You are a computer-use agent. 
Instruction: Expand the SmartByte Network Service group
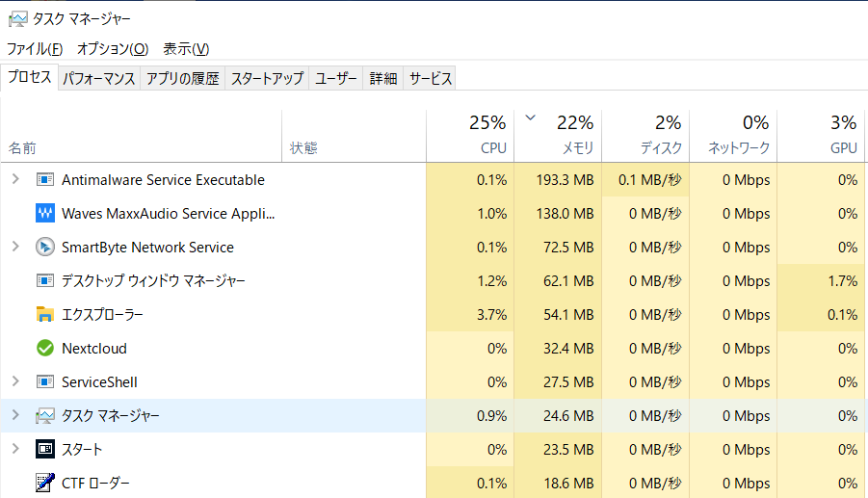(x=15, y=247)
